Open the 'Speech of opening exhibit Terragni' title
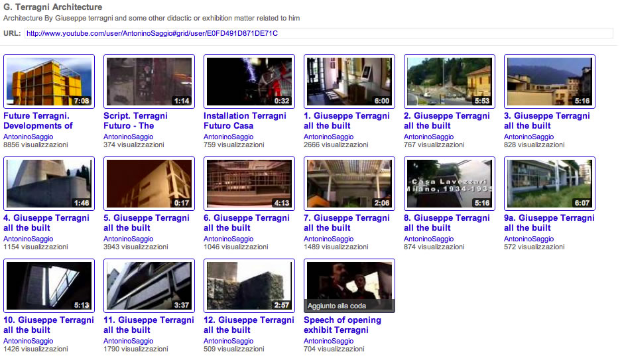This screenshot has width=620, height=364. [342, 325]
